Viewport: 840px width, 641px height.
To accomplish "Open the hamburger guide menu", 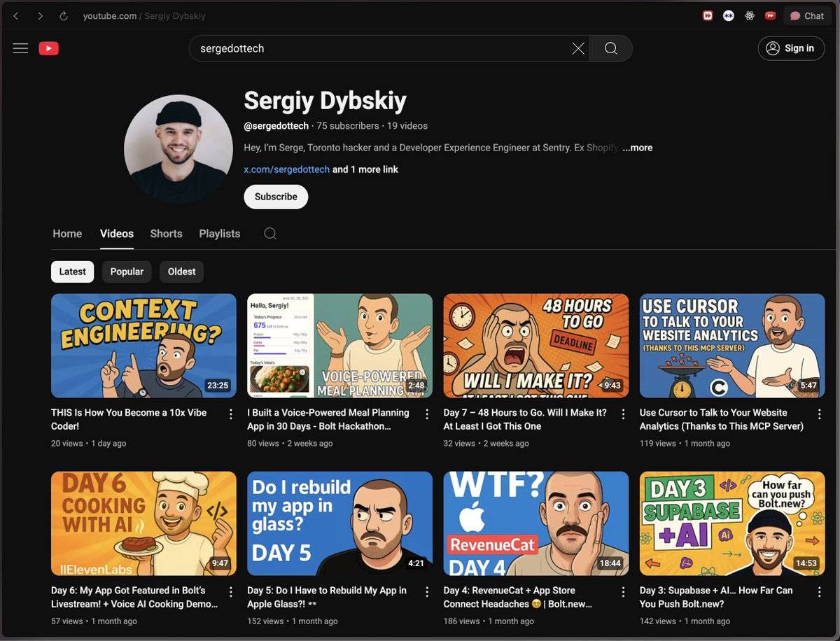I will (20, 48).
